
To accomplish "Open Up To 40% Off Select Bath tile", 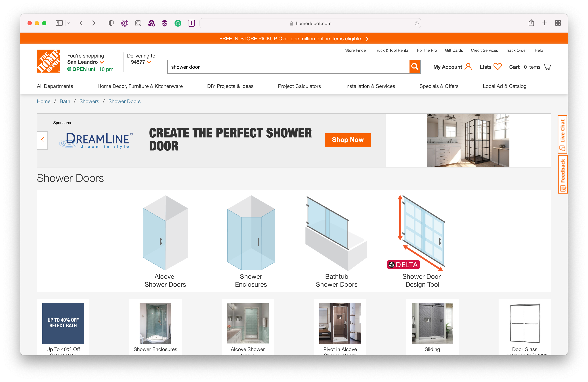I will coord(63,327).
